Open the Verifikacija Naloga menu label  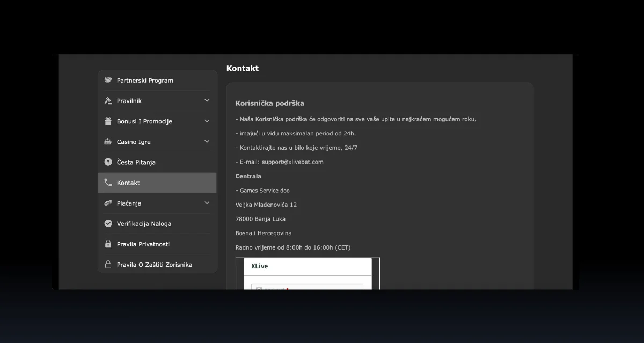(x=144, y=224)
